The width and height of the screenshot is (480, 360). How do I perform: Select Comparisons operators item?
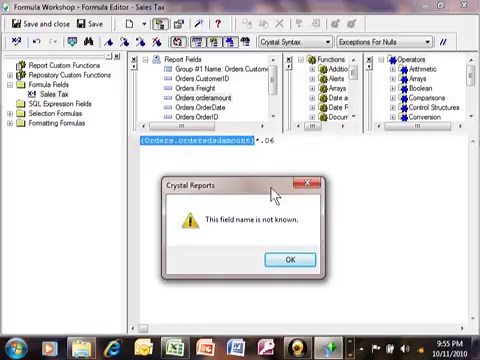coord(427,98)
